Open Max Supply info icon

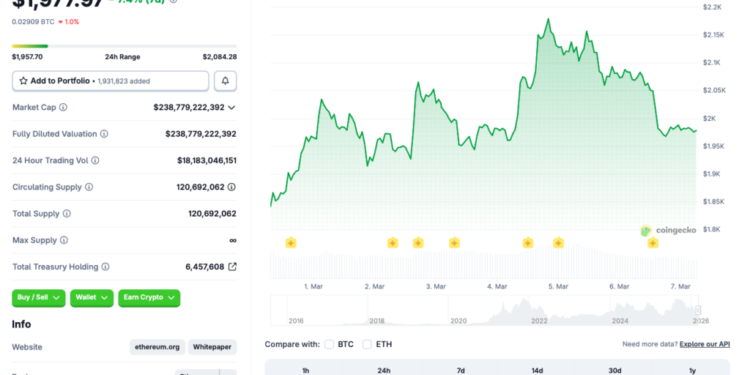64,240
